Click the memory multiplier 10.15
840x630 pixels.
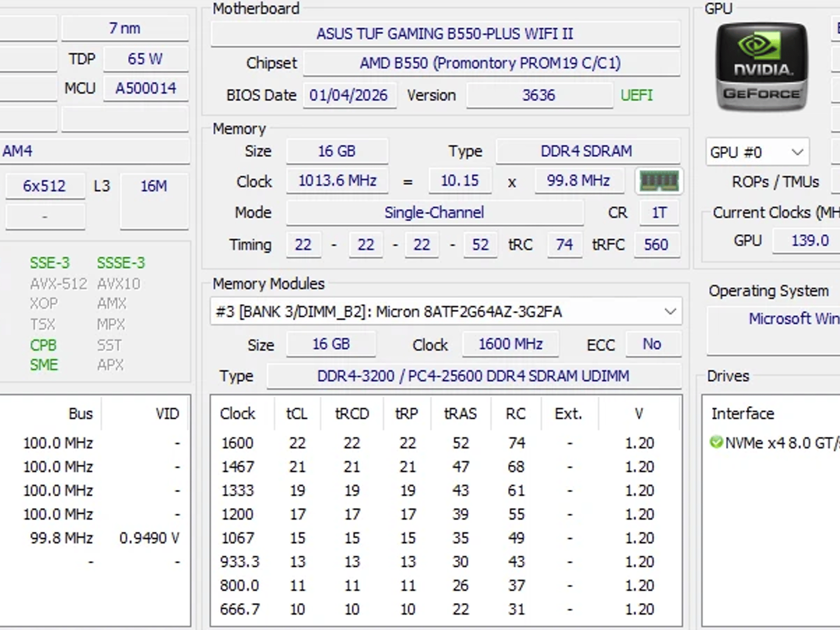(x=460, y=180)
